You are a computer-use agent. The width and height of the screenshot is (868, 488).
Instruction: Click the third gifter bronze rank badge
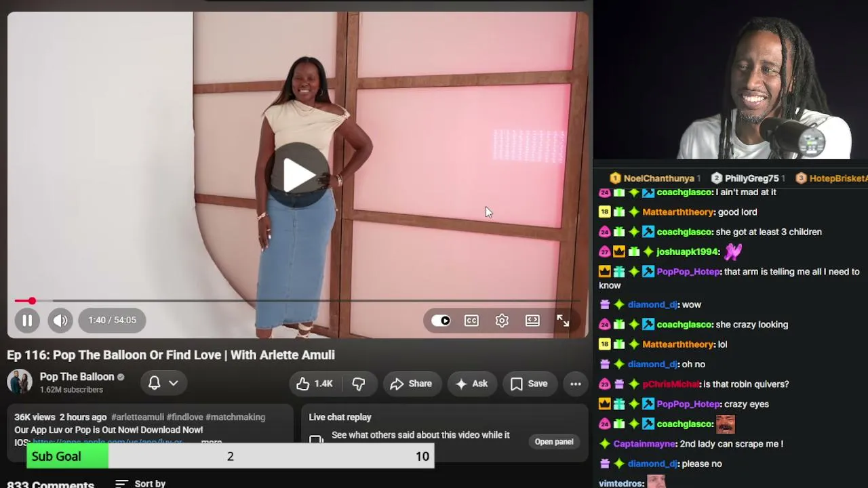coord(801,178)
